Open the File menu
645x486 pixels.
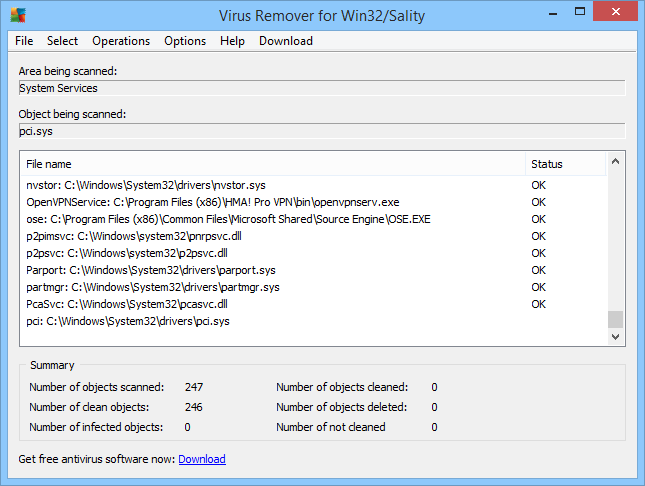coord(24,41)
